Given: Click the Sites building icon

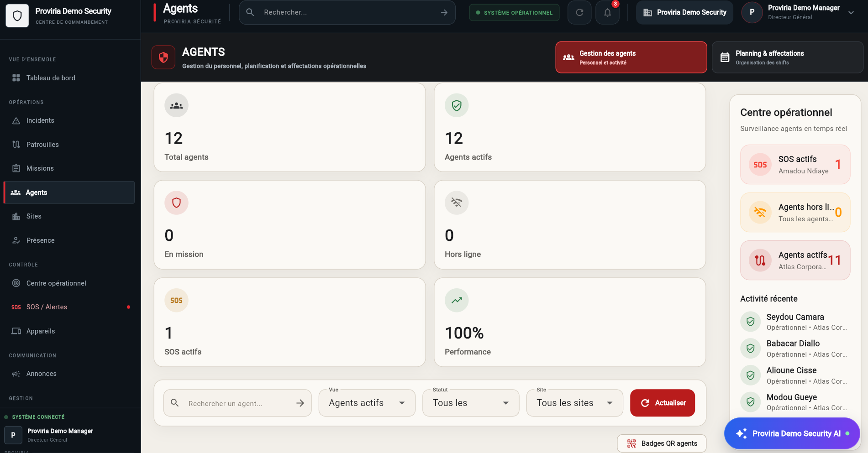Looking at the screenshot, I should click(16, 216).
